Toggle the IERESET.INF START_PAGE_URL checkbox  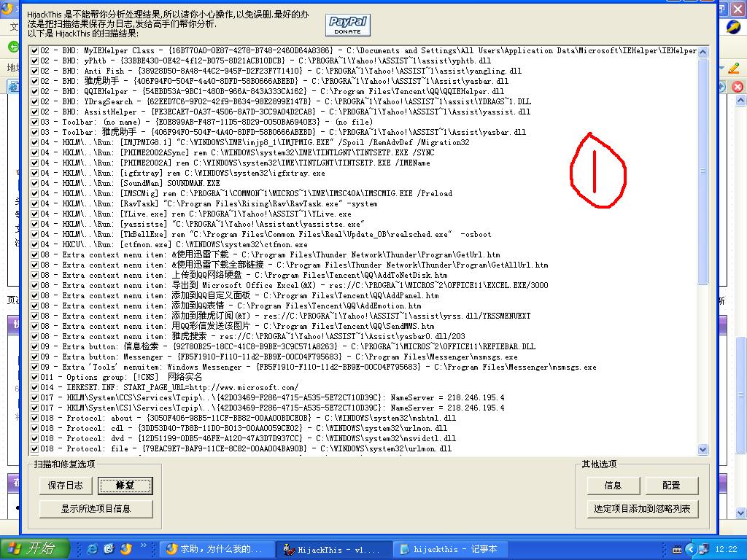[x=34, y=388]
